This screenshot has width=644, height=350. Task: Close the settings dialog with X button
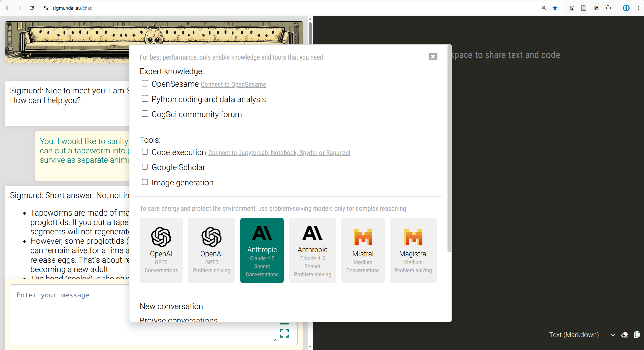433,56
